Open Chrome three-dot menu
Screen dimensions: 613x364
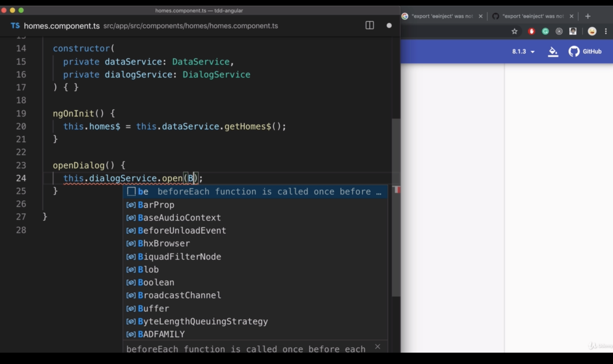pyautogui.click(x=606, y=31)
